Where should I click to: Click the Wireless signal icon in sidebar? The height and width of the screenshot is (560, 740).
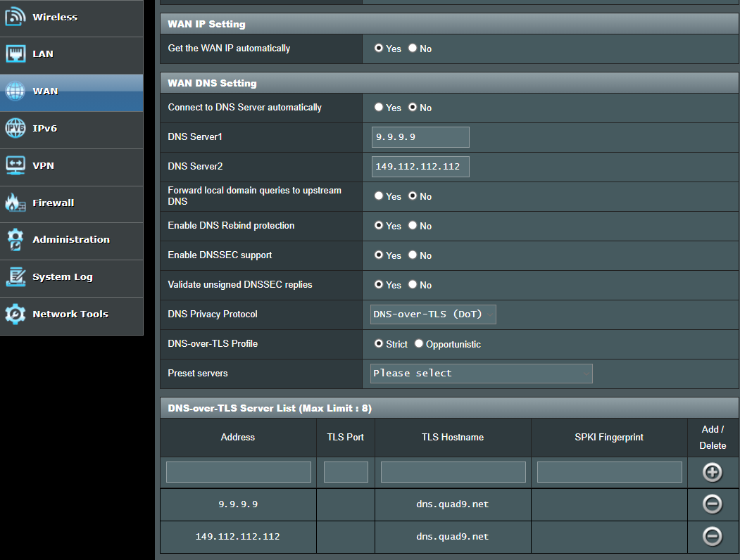pos(15,17)
